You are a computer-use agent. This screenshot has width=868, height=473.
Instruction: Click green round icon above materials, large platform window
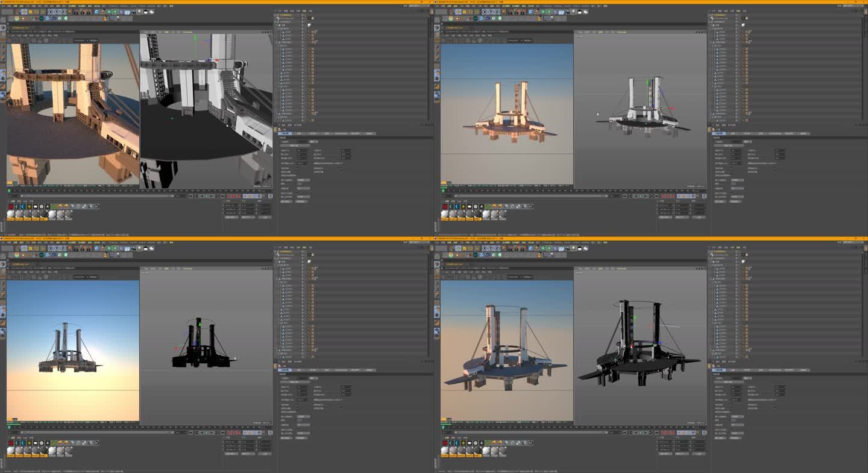pyautogui.click(x=488, y=443)
